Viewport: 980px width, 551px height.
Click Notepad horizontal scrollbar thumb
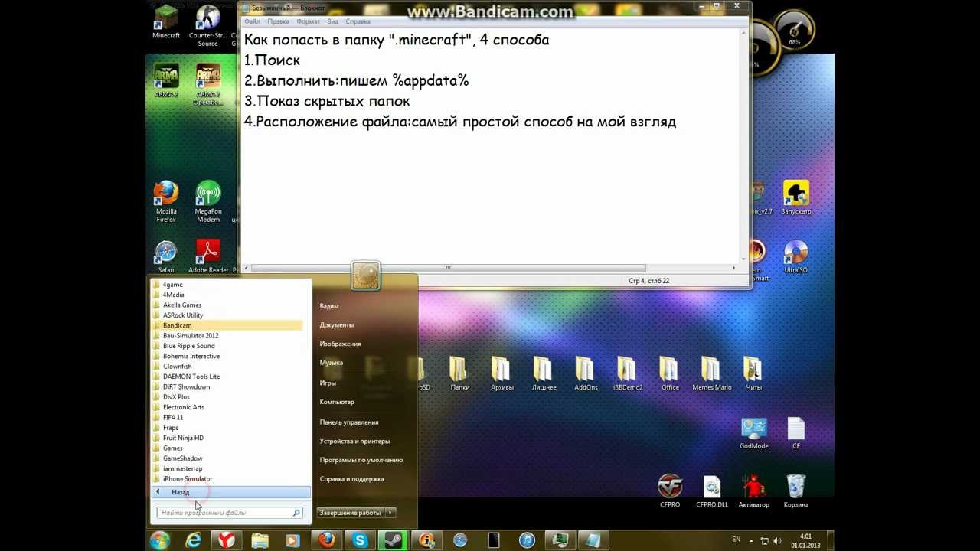click(449, 268)
